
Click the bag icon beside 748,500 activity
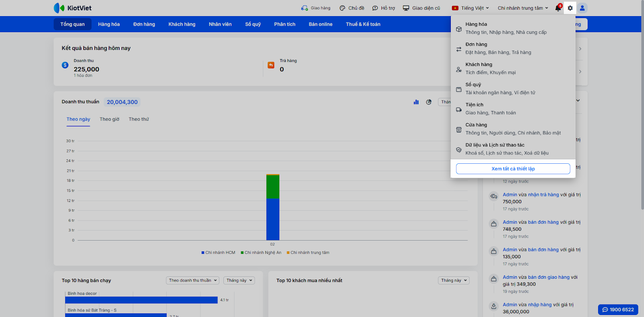493,224
